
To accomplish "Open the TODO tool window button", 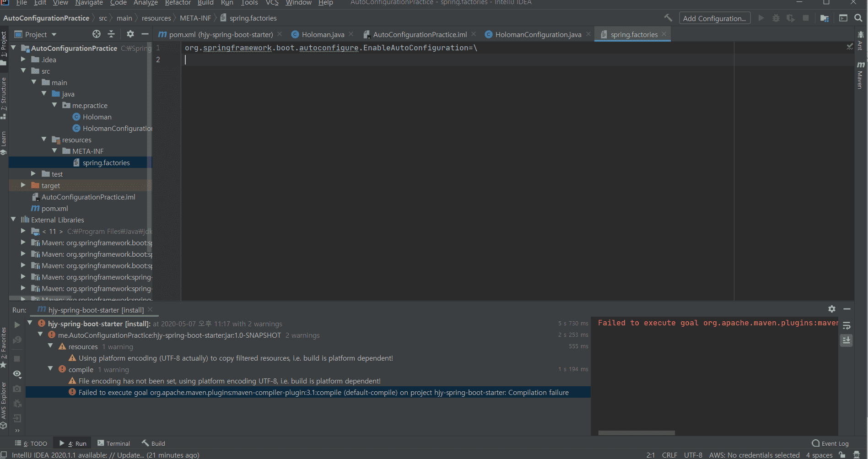I will pos(31,443).
